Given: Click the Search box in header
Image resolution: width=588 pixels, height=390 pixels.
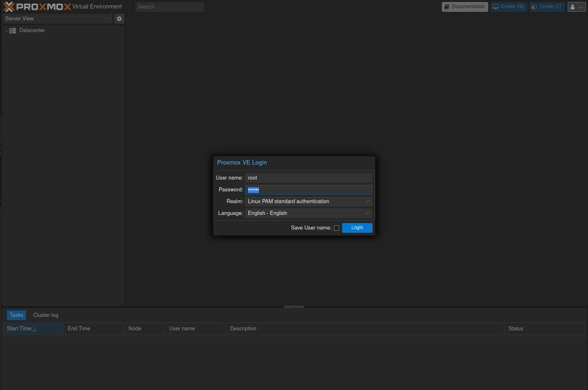Looking at the screenshot, I should [169, 7].
